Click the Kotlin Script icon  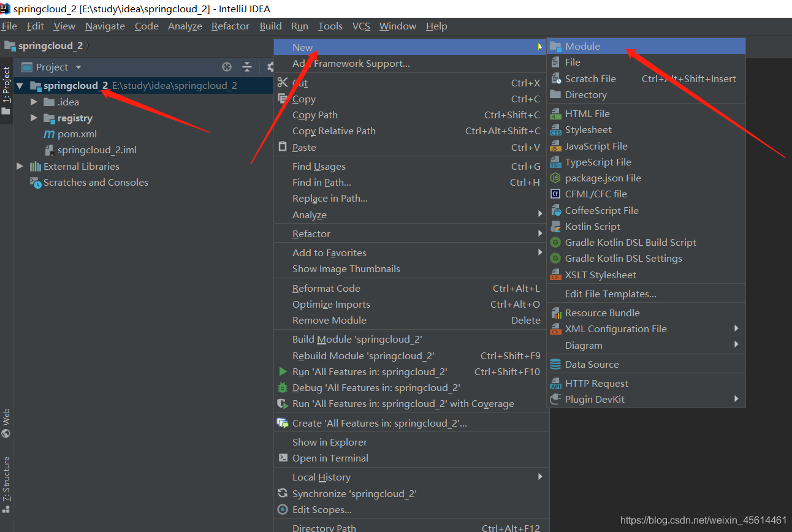(x=555, y=226)
